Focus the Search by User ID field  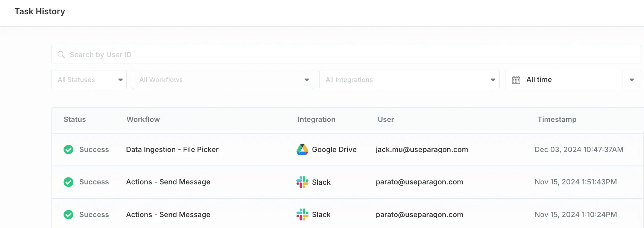[346, 55]
